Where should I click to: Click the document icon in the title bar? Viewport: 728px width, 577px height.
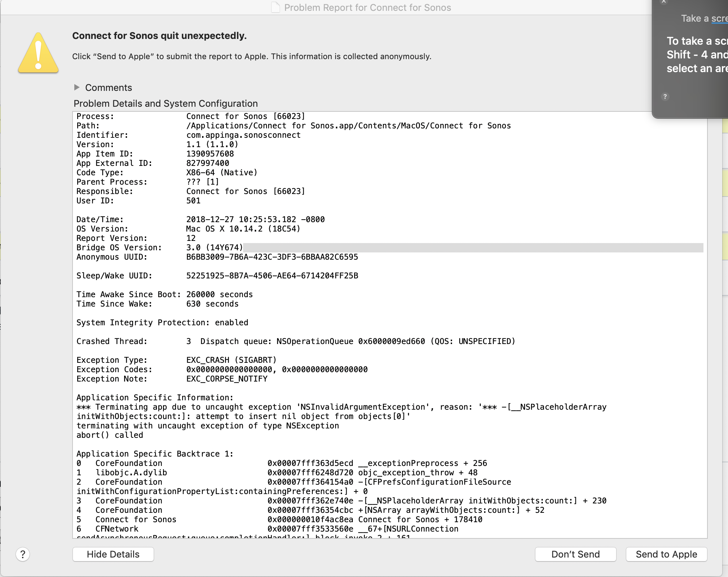276,8
